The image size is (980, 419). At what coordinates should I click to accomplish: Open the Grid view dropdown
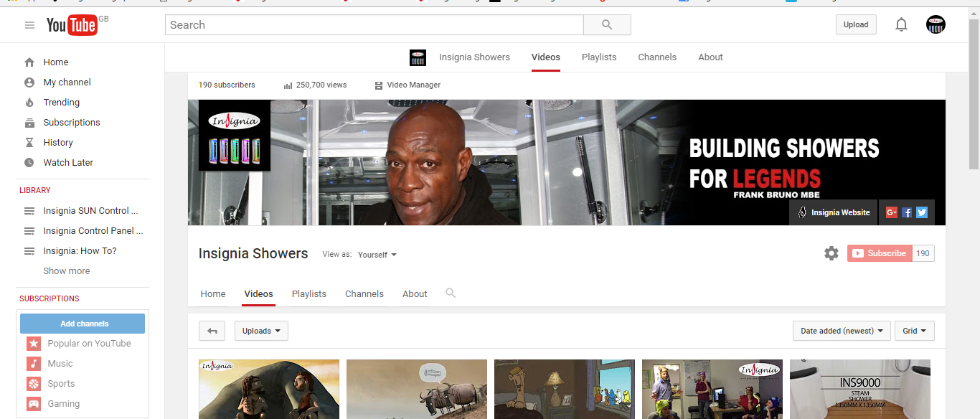[915, 331]
